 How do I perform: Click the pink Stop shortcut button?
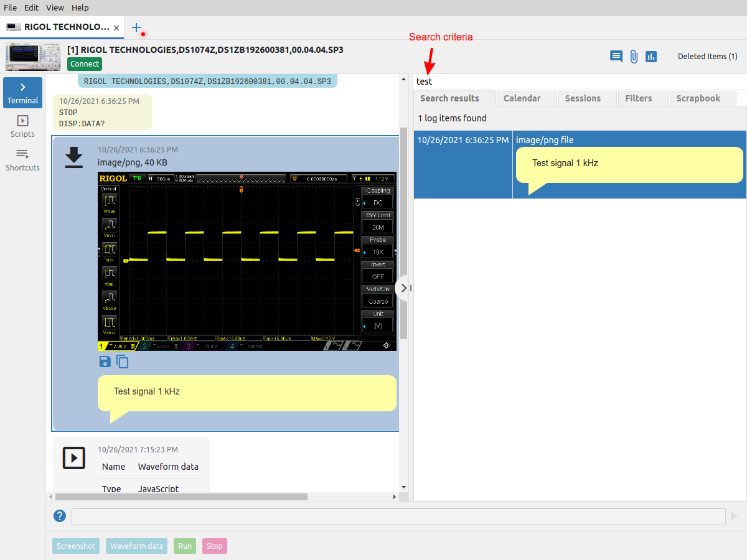[215, 546]
